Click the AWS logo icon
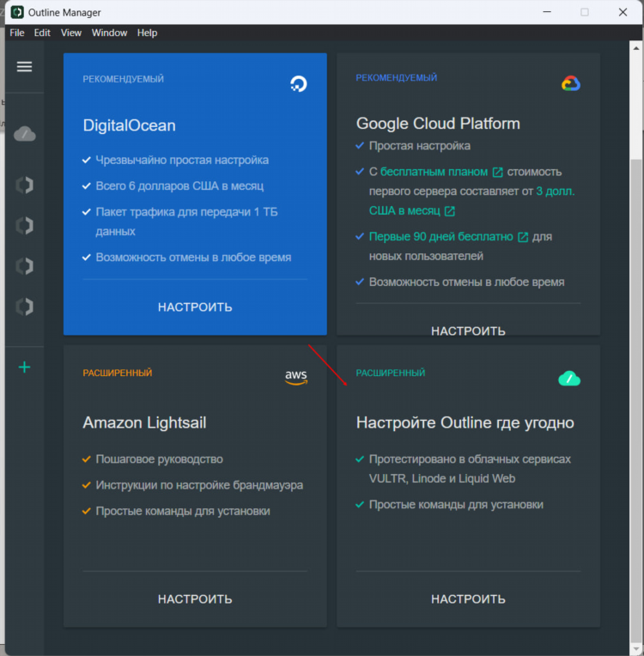 (296, 377)
